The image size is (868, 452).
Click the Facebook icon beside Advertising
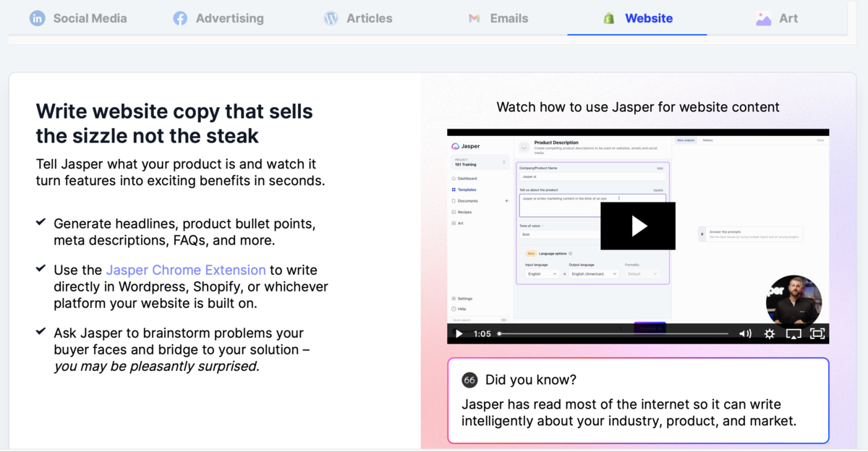pyautogui.click(x=180, y=19)
